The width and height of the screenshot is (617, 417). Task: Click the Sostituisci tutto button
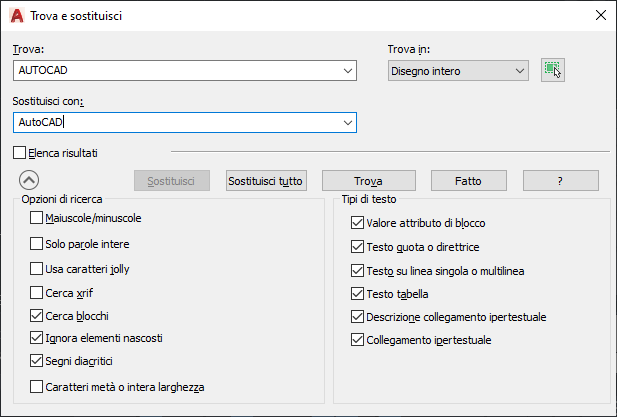point(266,181)
